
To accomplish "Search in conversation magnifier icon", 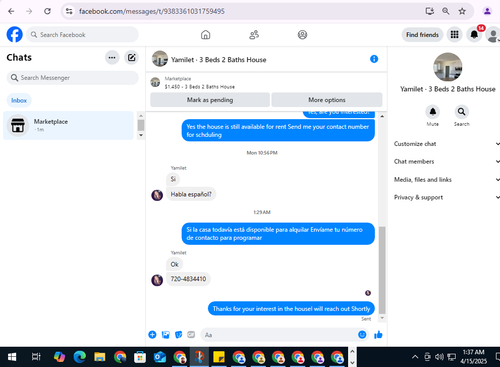I will [x=461, y=112].
